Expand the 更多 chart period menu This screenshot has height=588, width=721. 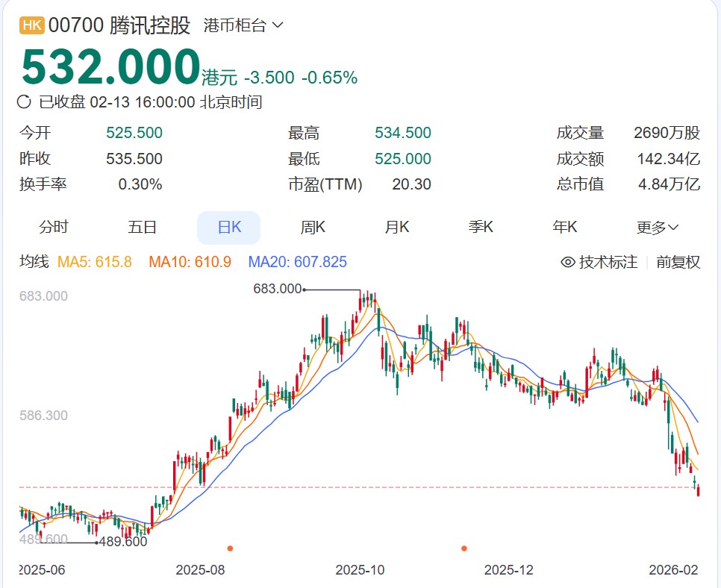click(657, 227)
